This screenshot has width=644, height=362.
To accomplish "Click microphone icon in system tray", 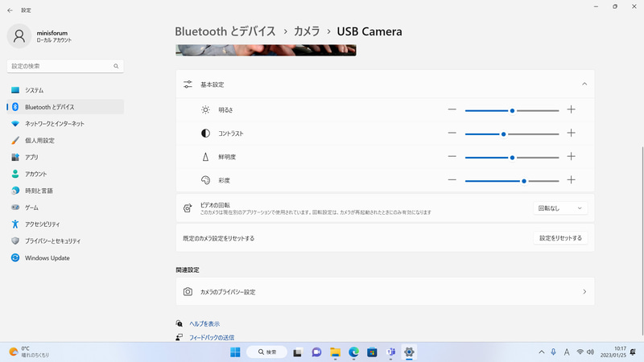I will (x=553, y=352).
